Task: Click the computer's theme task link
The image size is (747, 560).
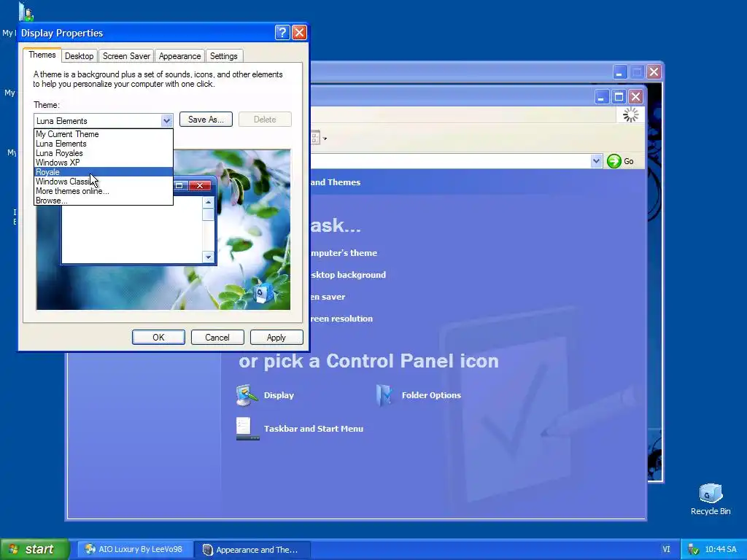Action: tap(344, 253)
